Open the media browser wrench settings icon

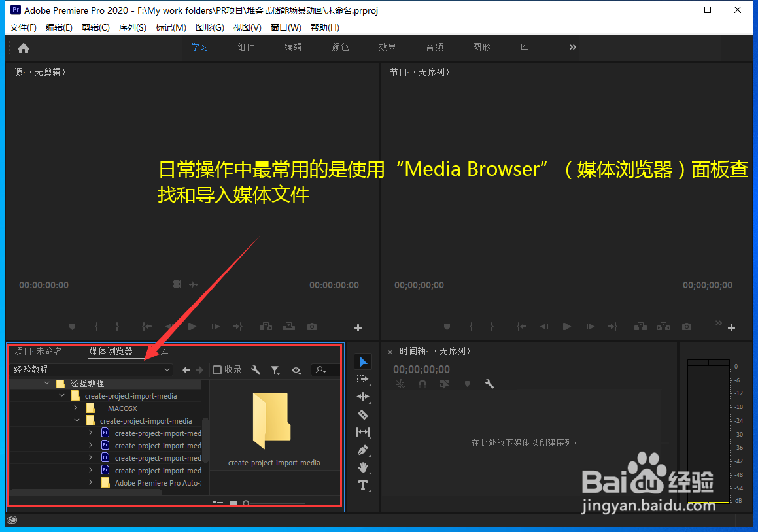point(255,370)
